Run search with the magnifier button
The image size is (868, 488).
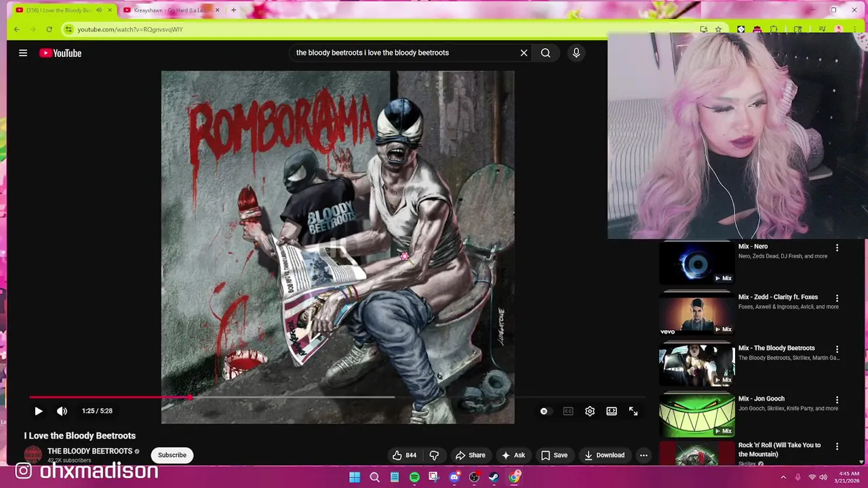pos(545,53)
